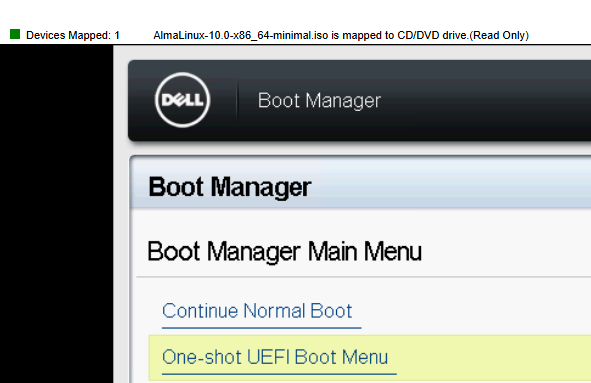Click the Devices Mapped: 1 label
Image resolution: width=591 pixels, height=383 pixels.
pos(73,35)
